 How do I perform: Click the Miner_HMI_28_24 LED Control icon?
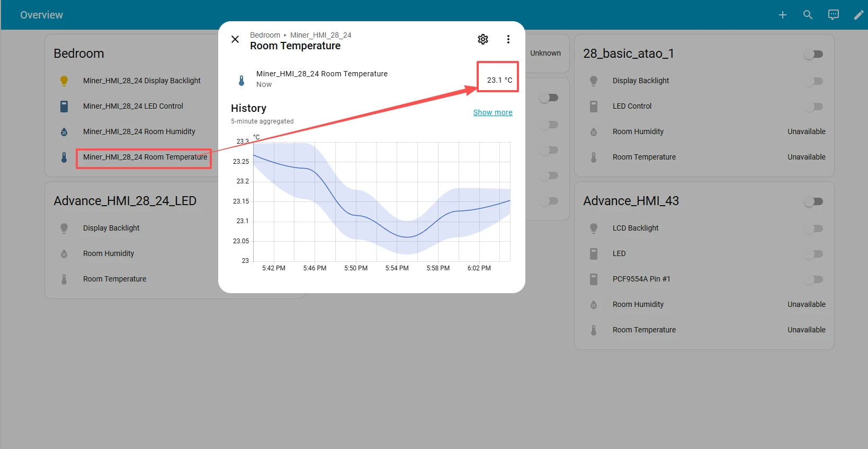pos(64,107)
